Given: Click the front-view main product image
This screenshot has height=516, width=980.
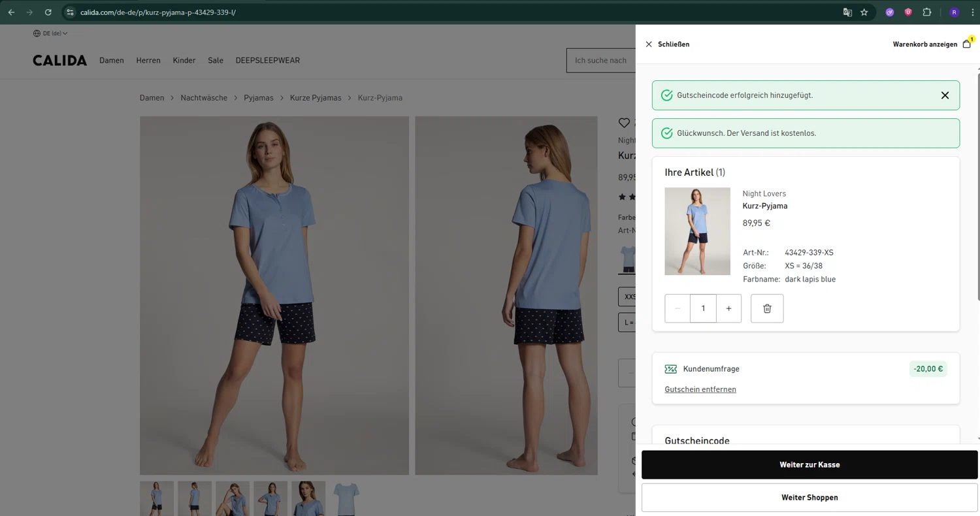Looking at the screenshot, I should point(274,296).
